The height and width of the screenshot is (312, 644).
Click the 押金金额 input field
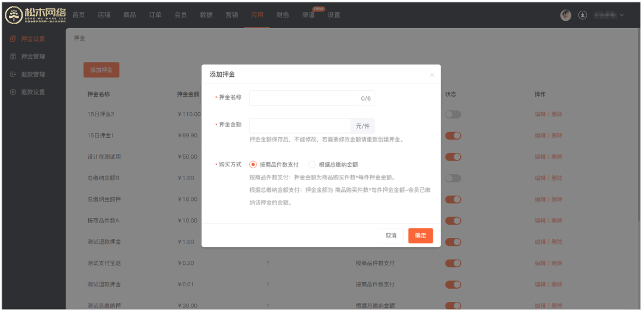299,126
